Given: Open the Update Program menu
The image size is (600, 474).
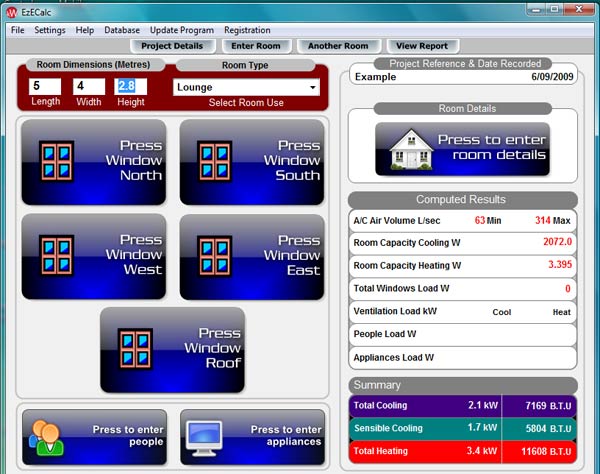Looking at the screenshot, I should [182, 30].
